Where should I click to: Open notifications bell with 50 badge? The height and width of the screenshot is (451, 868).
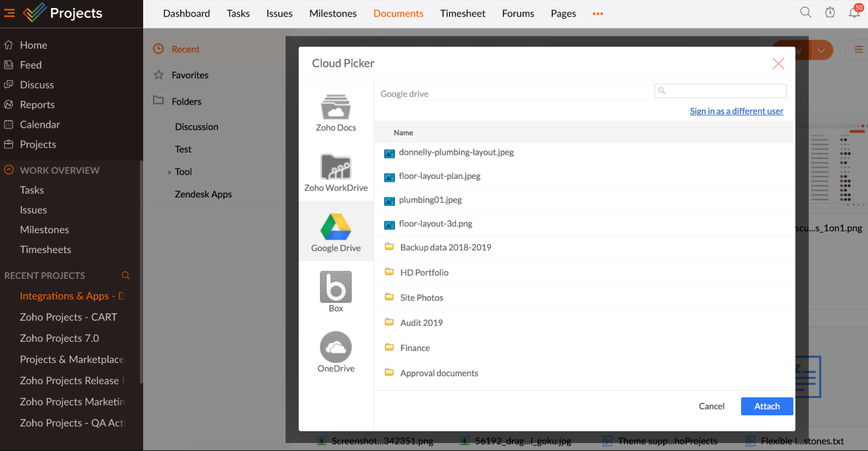(x=854, y=12)
